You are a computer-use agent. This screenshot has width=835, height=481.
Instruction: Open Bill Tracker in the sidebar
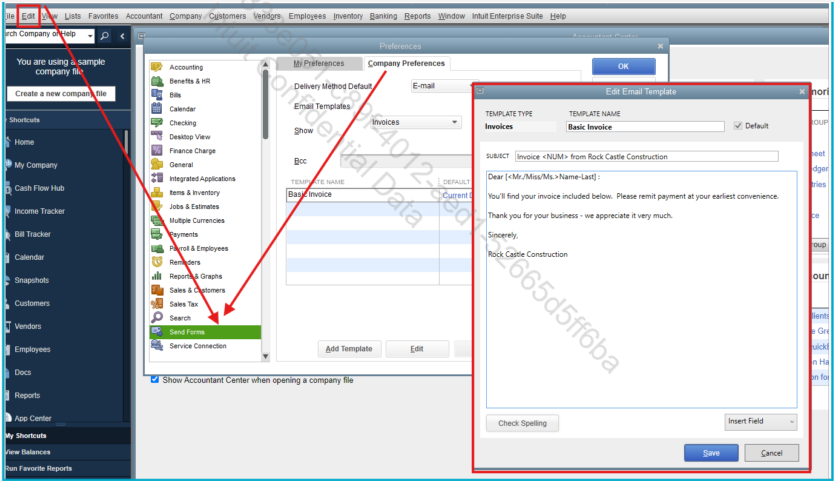pyautogui.click(x=32, y=234)
